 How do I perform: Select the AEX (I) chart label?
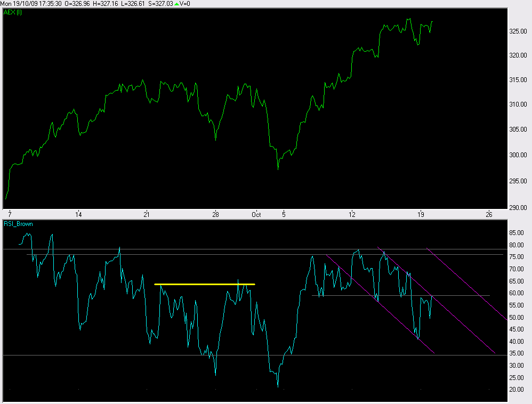pos(13,13)
